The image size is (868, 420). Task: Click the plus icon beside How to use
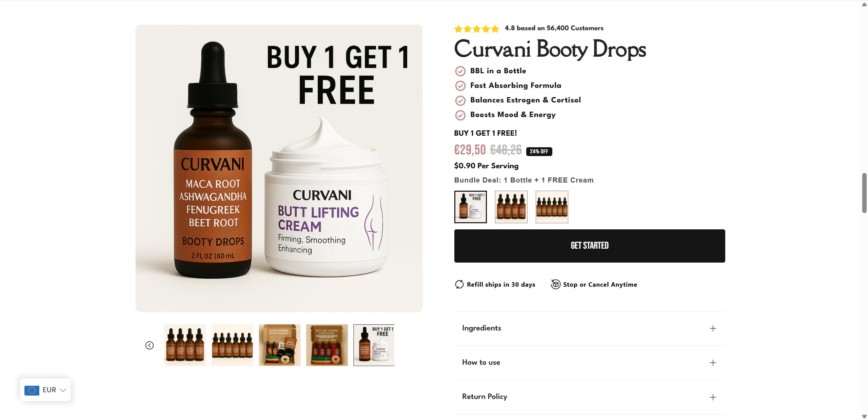click(713, 363)
